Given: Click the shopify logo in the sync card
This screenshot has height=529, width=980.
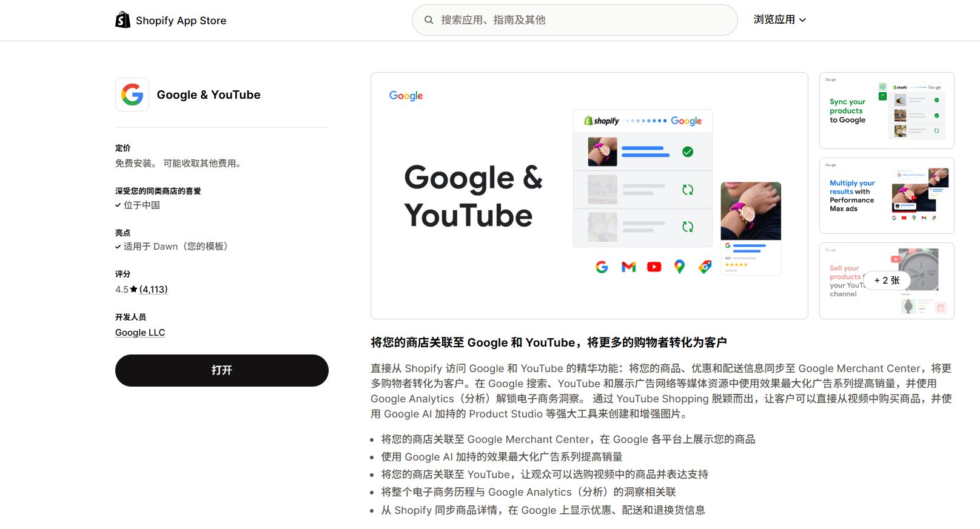Looking at the screenshot, I should (x=602, y=121).
